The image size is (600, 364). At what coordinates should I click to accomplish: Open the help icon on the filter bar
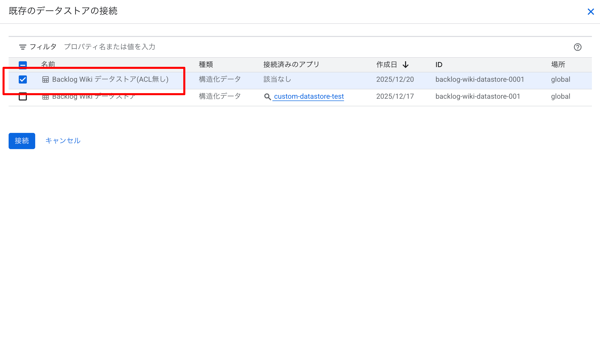pos(577,47)
